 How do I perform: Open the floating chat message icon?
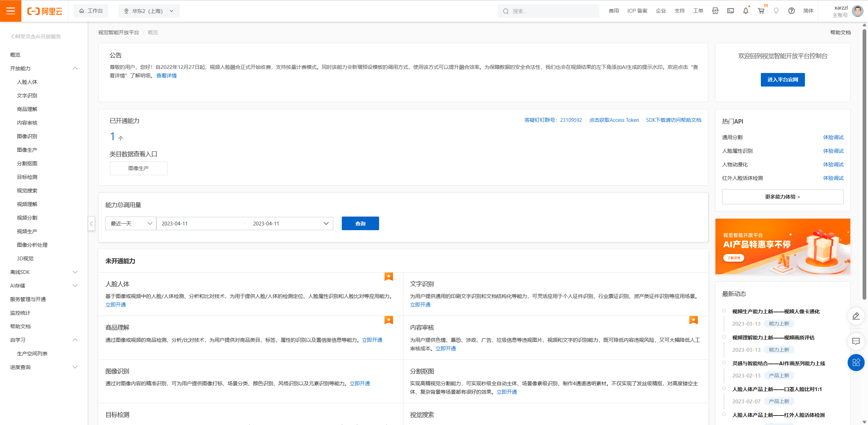(x=856, y=341)
